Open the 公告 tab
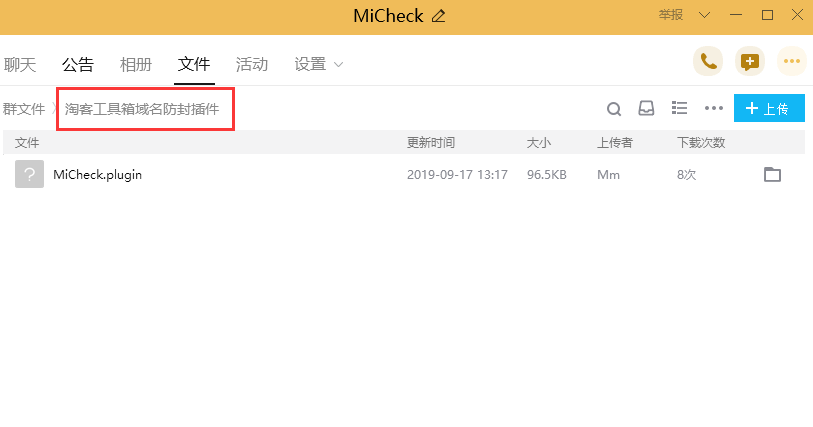The height and width of the screenshot is (427, 813). [x=78, y=65]
